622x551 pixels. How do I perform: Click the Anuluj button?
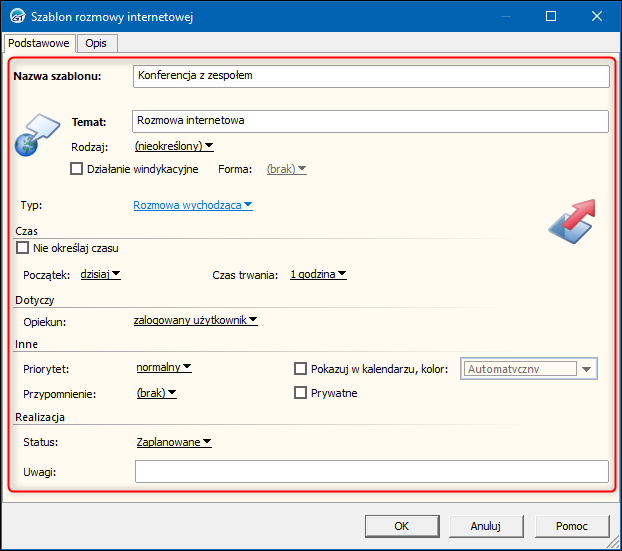click(486, 526)
